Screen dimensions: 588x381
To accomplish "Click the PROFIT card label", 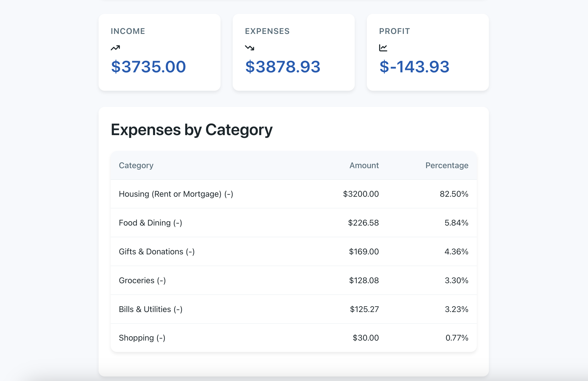I will 395,31.
